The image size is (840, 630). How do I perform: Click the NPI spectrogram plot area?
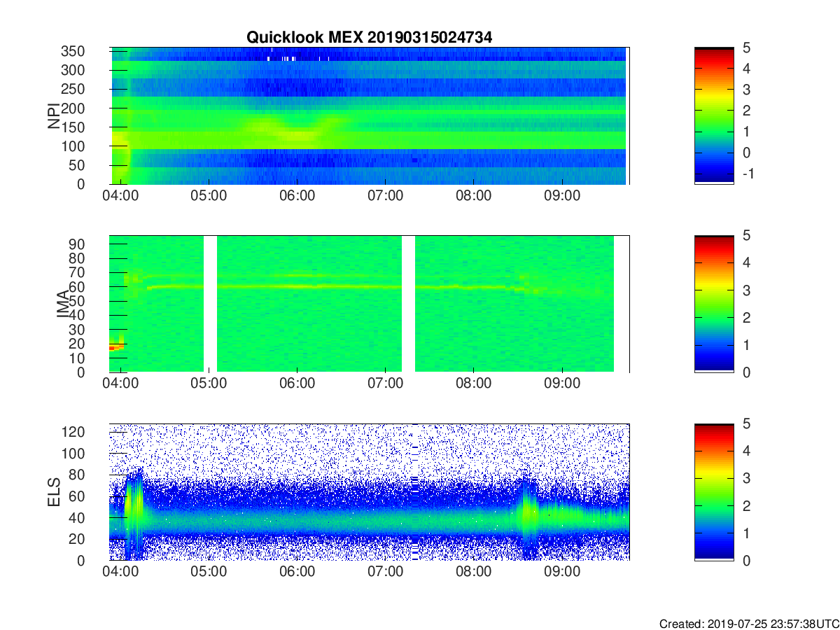(x=370, y=115)
